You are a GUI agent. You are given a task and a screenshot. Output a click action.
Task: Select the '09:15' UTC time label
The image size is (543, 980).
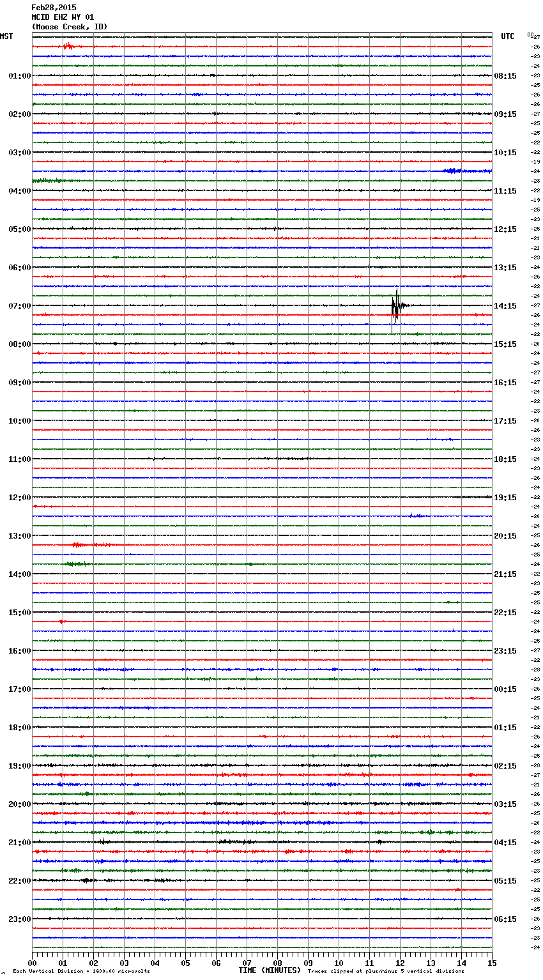point(505,114)
